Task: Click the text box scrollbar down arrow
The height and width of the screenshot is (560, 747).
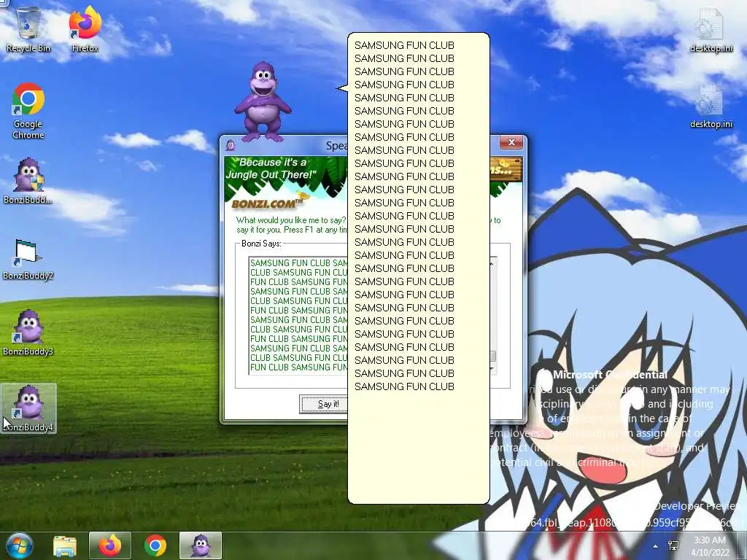Action: tap(492, 370)
